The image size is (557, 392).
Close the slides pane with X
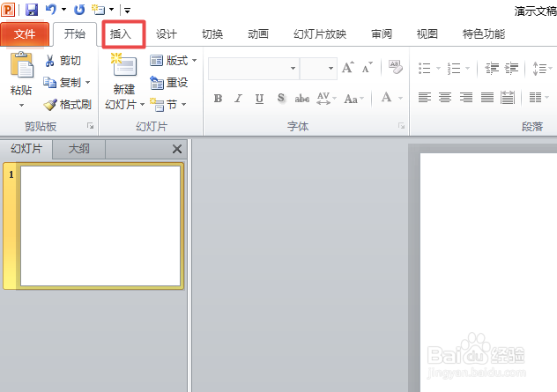[x=177, y=149]
